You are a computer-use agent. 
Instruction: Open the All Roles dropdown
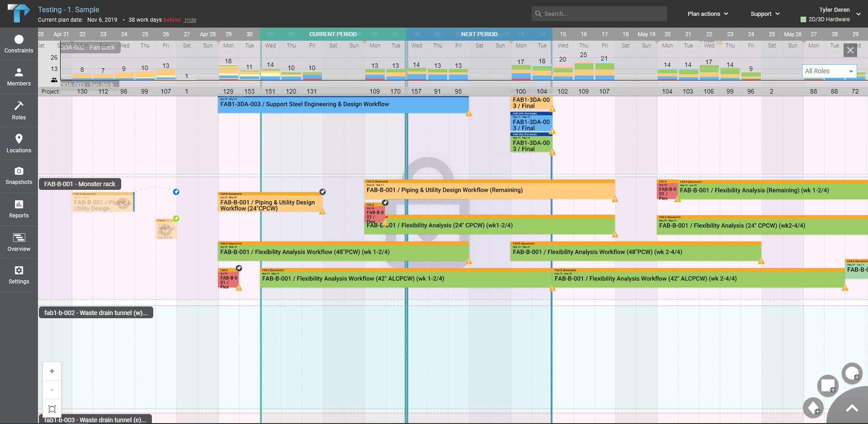point(829,71)
